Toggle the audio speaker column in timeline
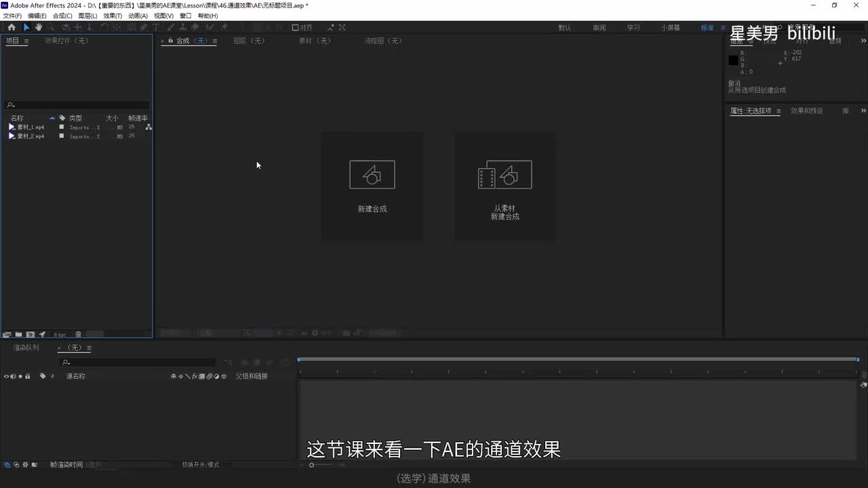The width and height of the screenshot is (868, 488). pos(13,376)
